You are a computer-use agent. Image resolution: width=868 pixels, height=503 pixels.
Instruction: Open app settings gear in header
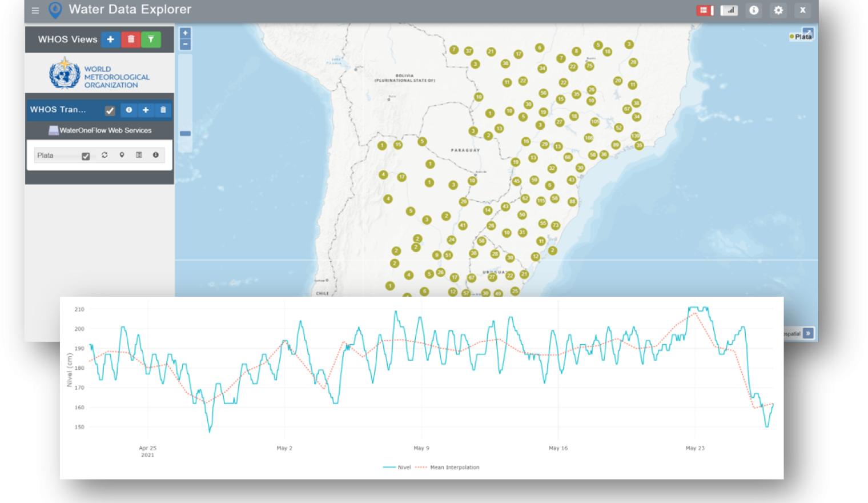tap(778, 10)
